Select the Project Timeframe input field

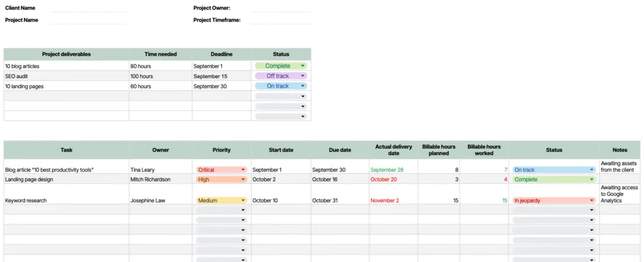pyautogui.click(x=281, y=20)
